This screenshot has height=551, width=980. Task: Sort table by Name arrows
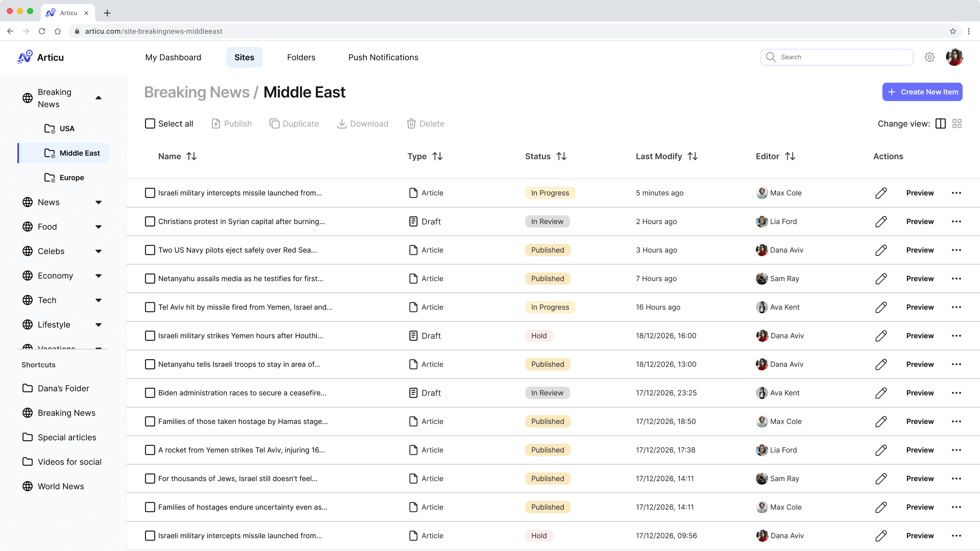[191, 156]
